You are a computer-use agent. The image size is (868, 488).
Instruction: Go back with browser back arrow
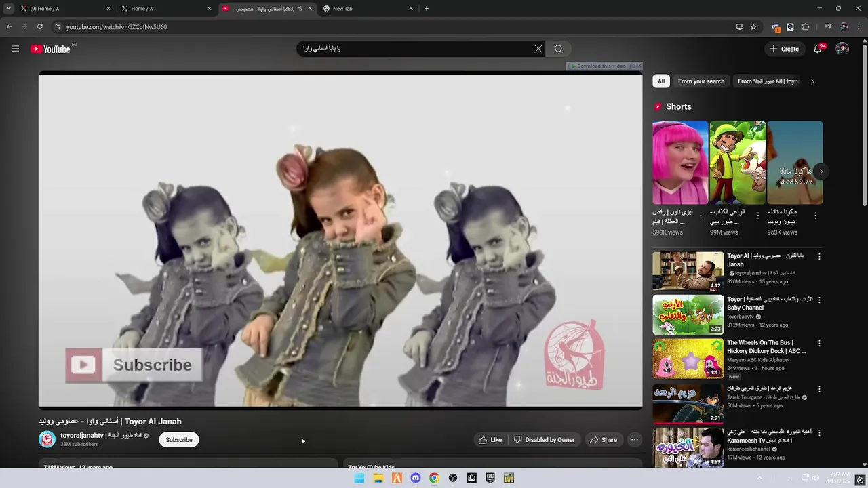(9, 27)
